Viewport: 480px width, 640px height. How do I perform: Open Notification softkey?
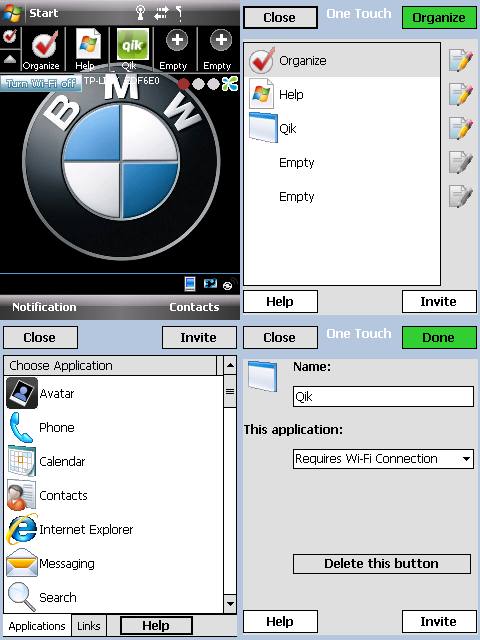[44, 307]
